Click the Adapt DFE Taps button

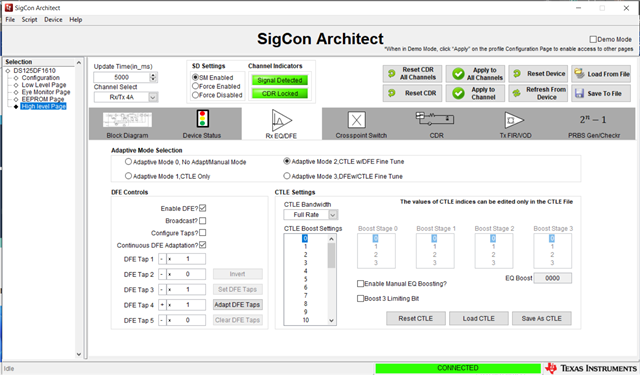pyautogui.click(x=238, y=305)
